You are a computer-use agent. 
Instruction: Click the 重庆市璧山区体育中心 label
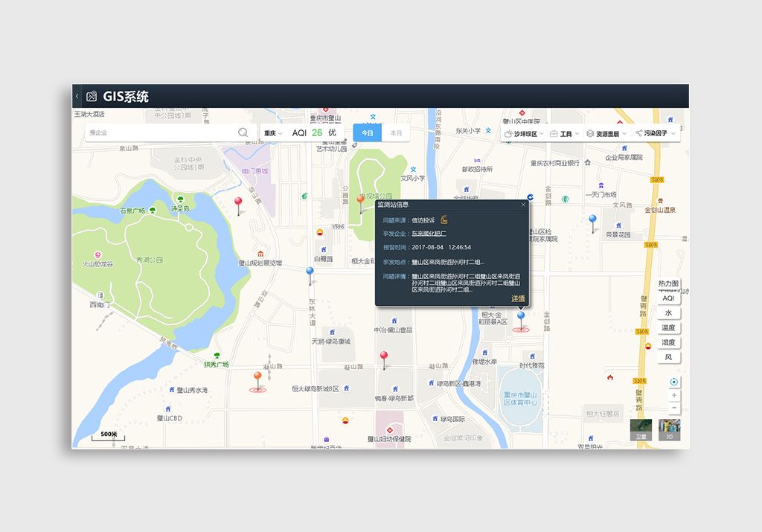tap(520, 399)
